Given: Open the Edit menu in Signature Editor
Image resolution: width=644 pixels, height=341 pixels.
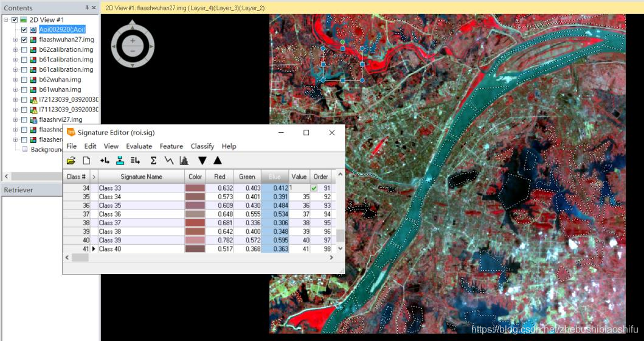Looking at the screenshot, I should (x=91, y=146).
